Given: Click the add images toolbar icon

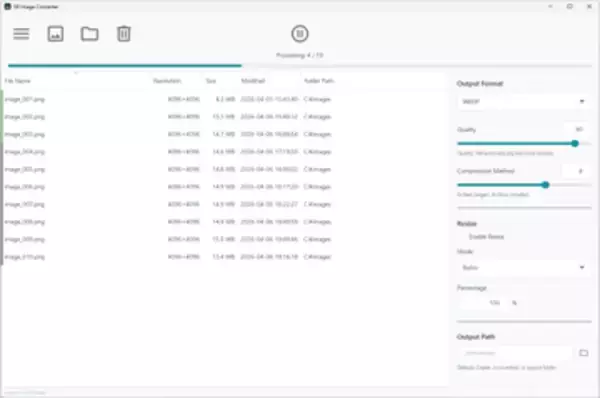Looking at the screenshot, I should [55, 34].
